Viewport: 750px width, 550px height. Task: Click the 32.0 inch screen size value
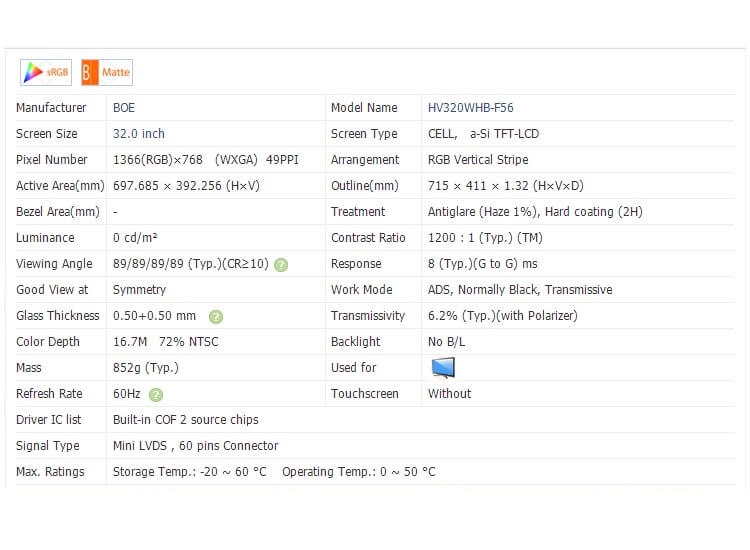[139, 134]
